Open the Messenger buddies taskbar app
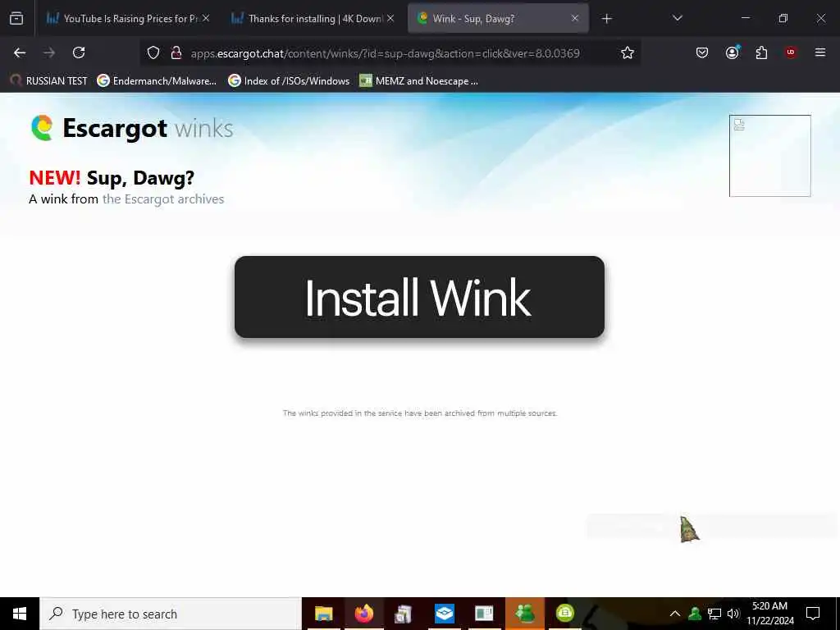 click(524, 614)
